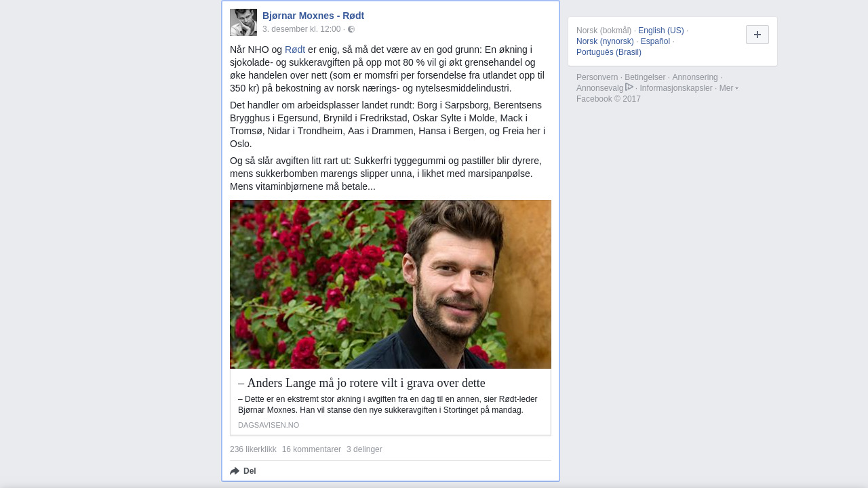
Task: Click the AdChoices triangle icon
Action: [629, 87]
